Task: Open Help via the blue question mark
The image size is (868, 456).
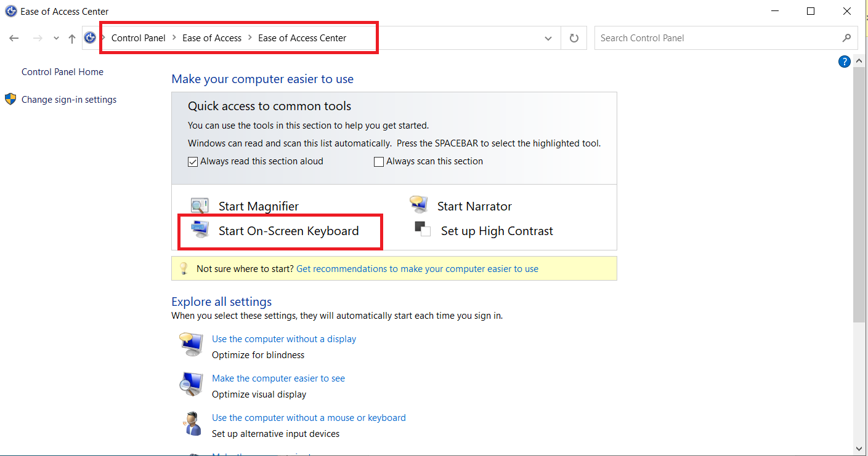Action: coord(844,62)
